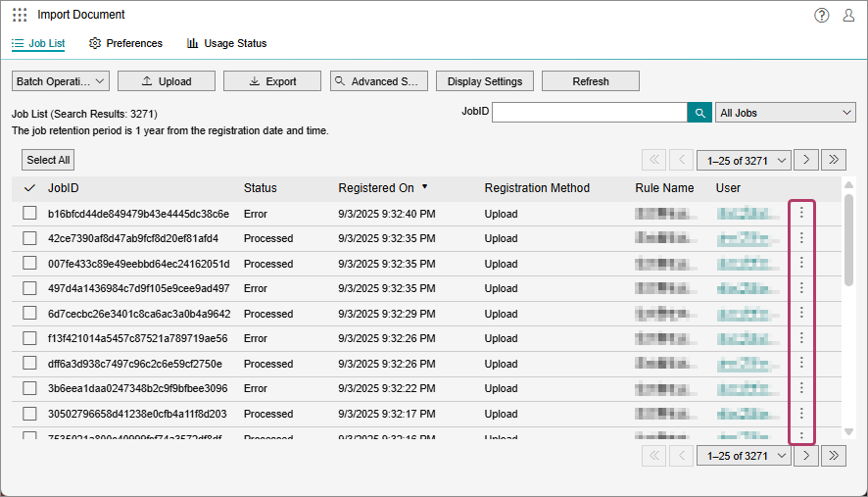The width and height of the screenshot is (868, 497).
Task: Check the box for job f13f421014a5457c87521a789719ae56
Action: [x=30, y=338]
